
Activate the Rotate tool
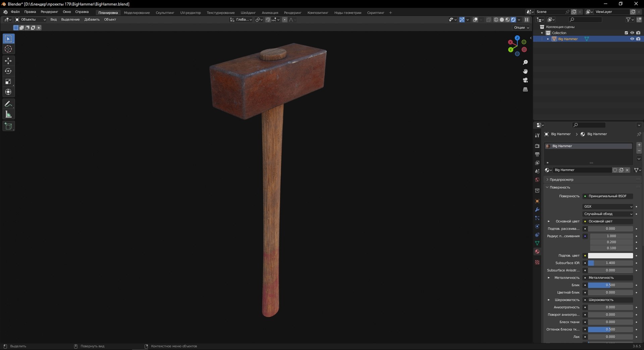(8, 71)
